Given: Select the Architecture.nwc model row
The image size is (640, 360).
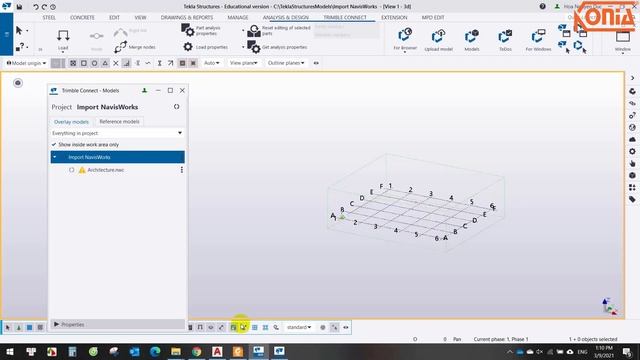Looking at the screenshot, I should click(x=118, y=170).
